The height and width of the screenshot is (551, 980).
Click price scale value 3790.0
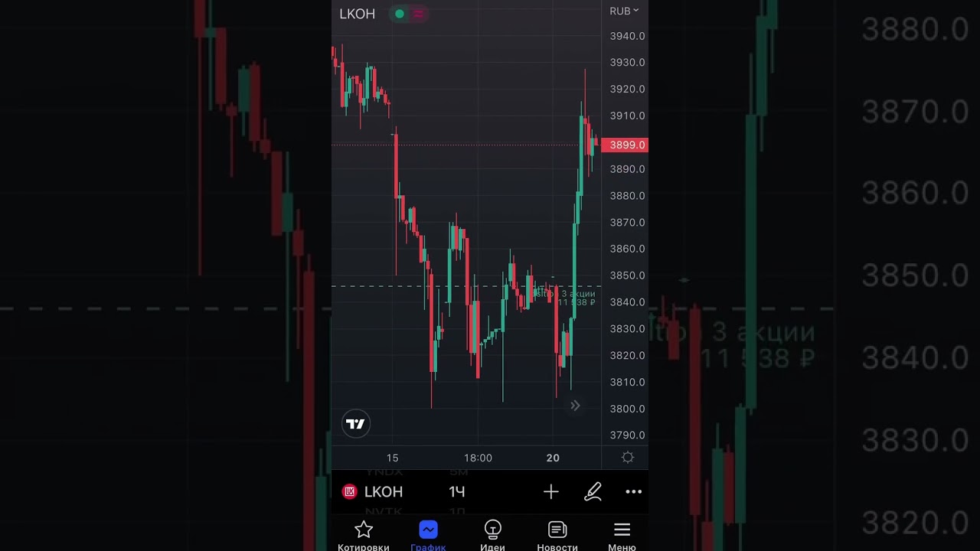(627, 435)
